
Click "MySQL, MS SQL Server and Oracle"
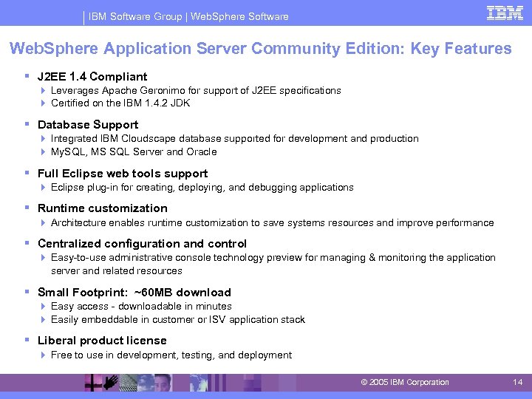coord(134,151)
